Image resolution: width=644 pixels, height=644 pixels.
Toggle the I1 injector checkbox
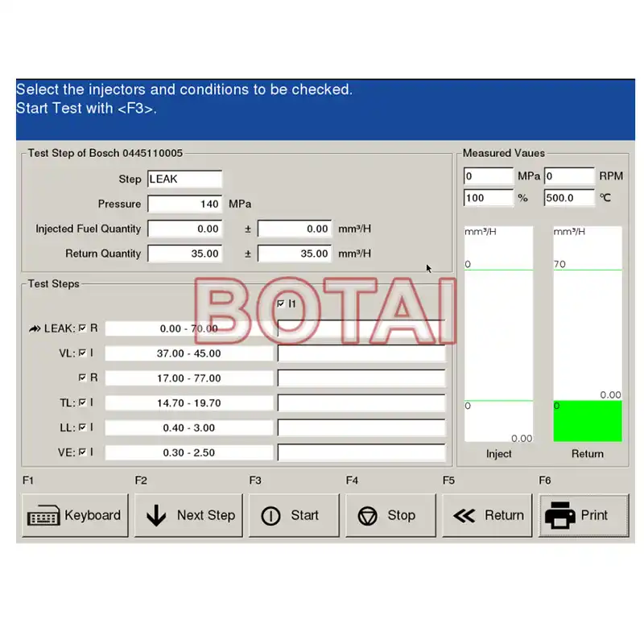(281, 304)
